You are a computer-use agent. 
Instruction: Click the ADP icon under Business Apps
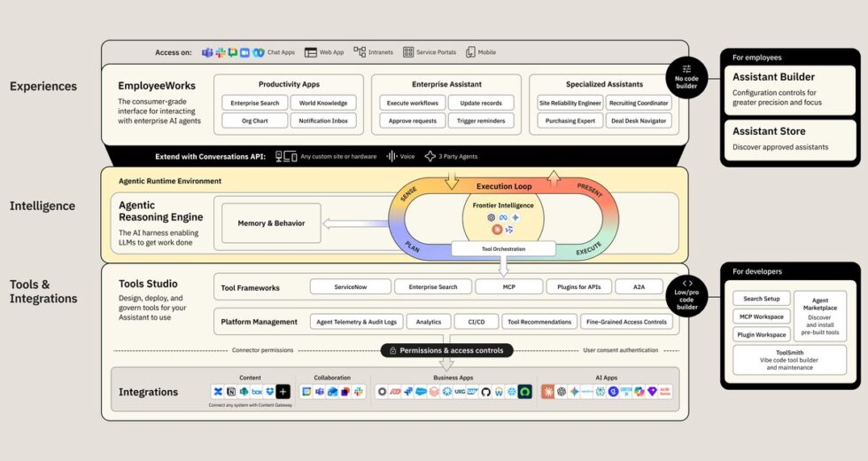(x=395, y=392)
